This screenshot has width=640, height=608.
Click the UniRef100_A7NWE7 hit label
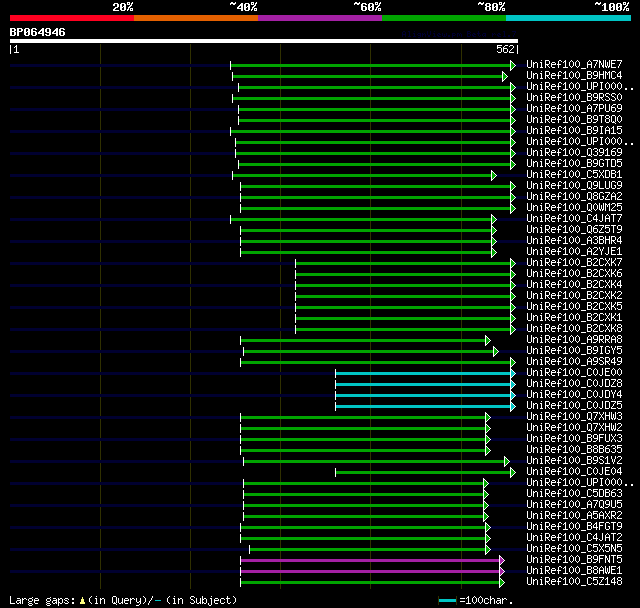[x=574, y=64]
